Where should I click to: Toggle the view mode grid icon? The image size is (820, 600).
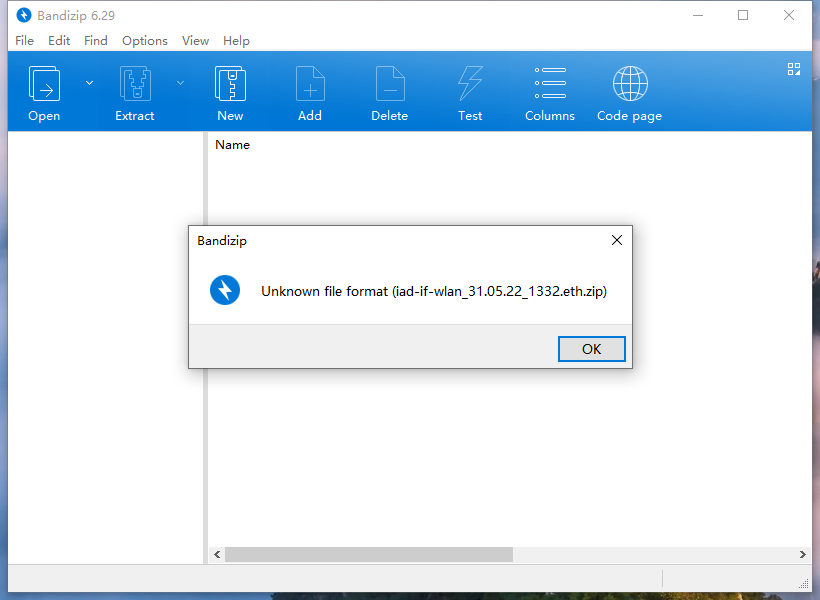794,69
